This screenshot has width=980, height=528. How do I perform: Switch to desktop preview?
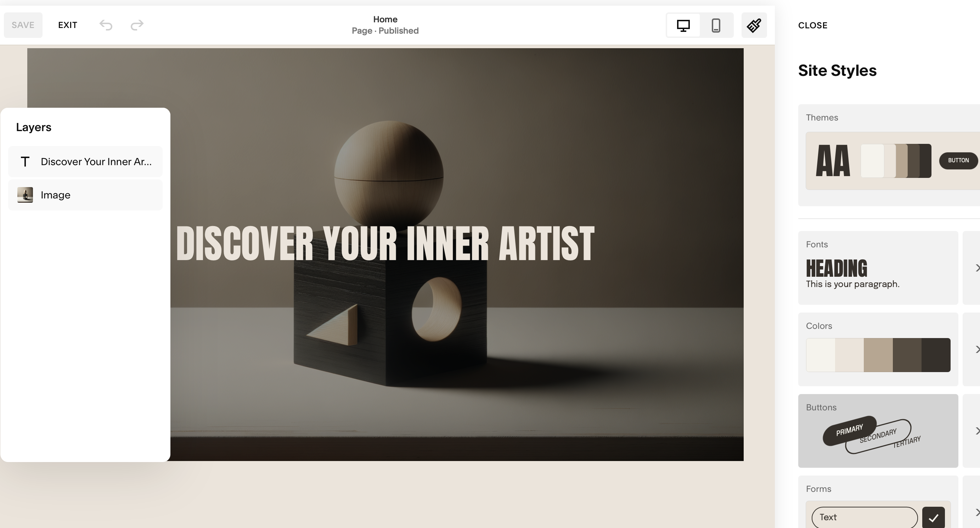pyautogui.click(x=683, y=25)
